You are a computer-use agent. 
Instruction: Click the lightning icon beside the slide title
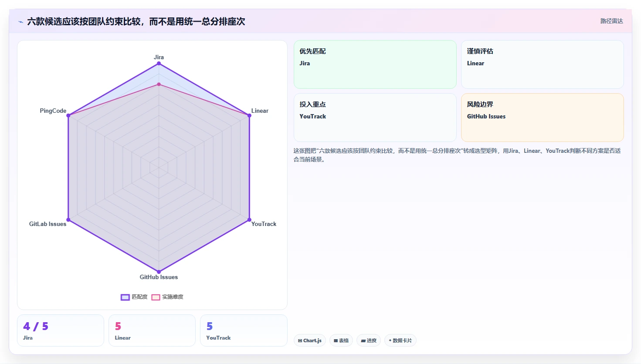click(20, 22)
